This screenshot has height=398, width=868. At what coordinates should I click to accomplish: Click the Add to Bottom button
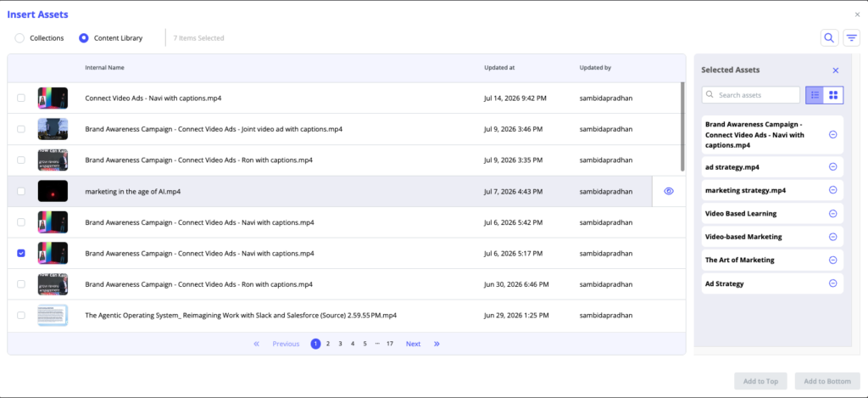click(827, 381)
